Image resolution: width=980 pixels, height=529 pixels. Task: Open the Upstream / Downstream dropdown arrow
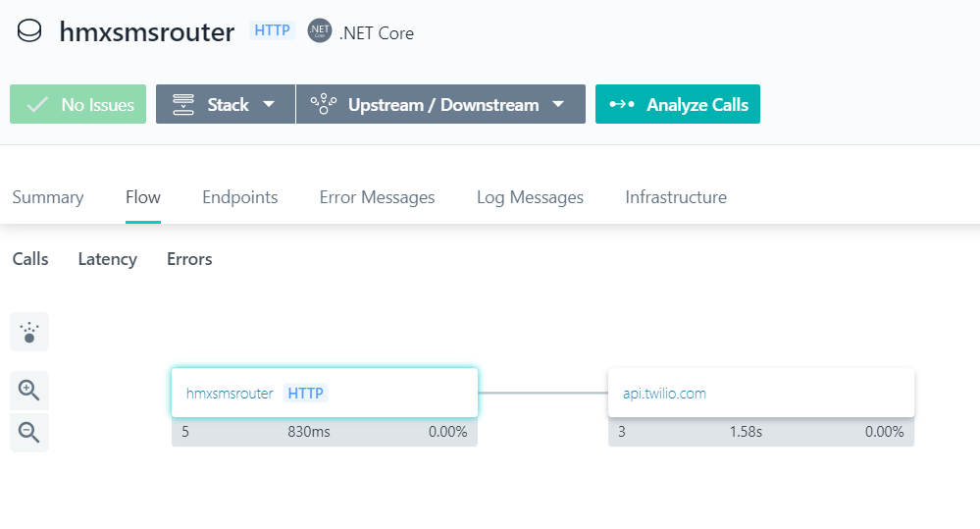point(558,105)
